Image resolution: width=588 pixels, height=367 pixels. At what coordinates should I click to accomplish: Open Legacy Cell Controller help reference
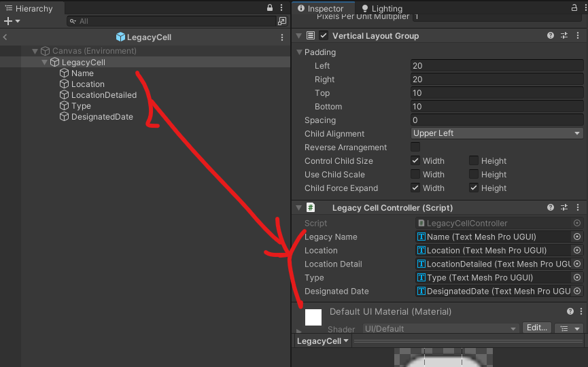click(x=551, y=207)
